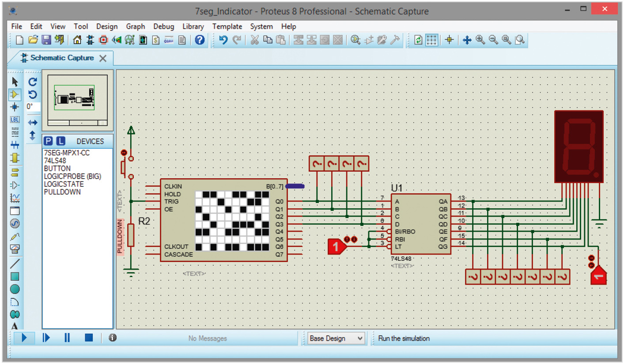This screenshot has width=624, height=364.
Task: Select the Graph Mode tool
Action: [x=15, y=198]
